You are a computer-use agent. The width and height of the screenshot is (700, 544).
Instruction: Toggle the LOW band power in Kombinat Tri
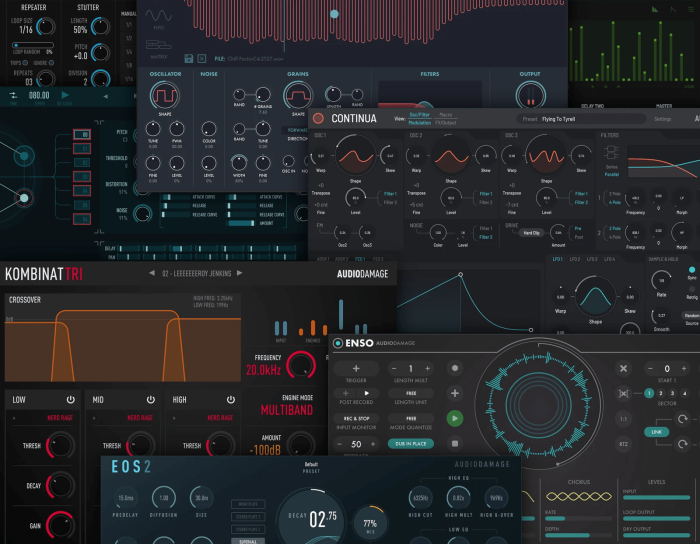71,399
